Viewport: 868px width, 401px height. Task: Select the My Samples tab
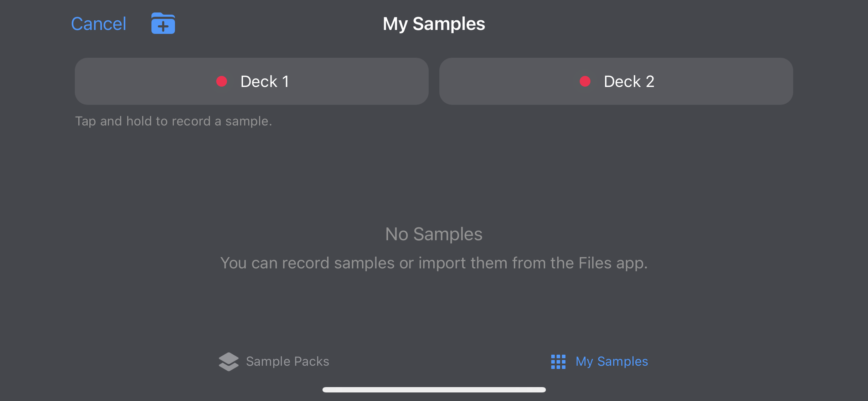click(x=611, y=361)
